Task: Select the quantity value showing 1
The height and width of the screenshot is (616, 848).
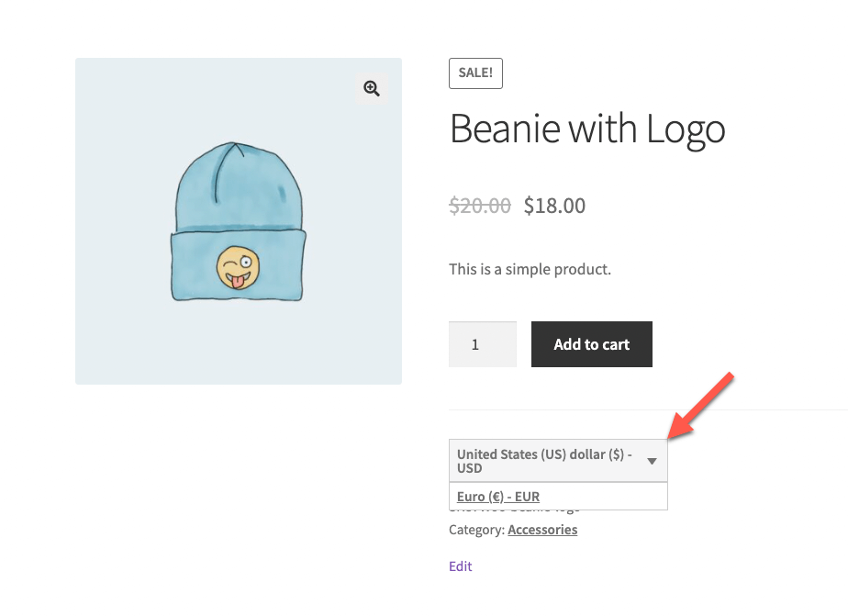Action: tap(482, 343)
